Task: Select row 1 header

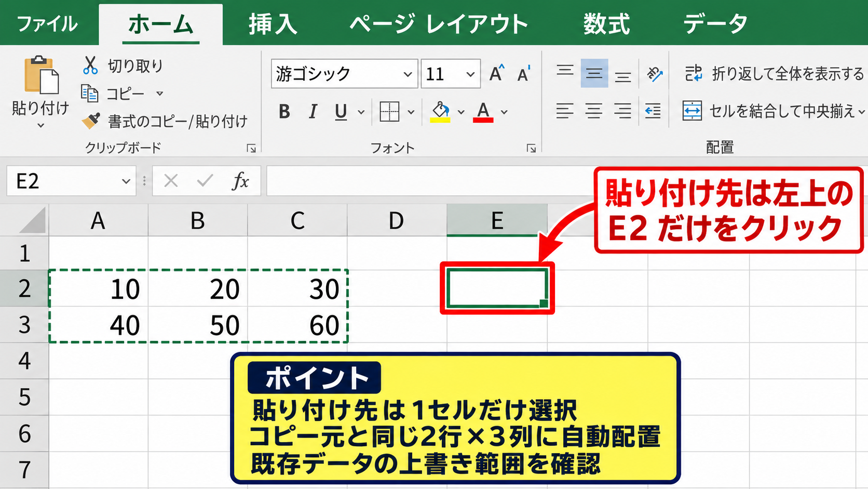Action: (24, 254)
